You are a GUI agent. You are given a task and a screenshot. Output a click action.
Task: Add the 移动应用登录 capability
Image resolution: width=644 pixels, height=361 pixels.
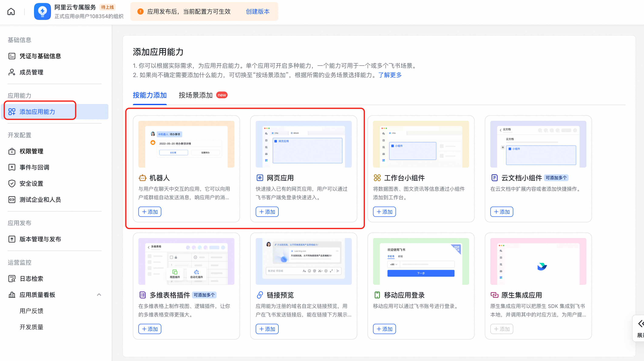(x=384, y=329)
